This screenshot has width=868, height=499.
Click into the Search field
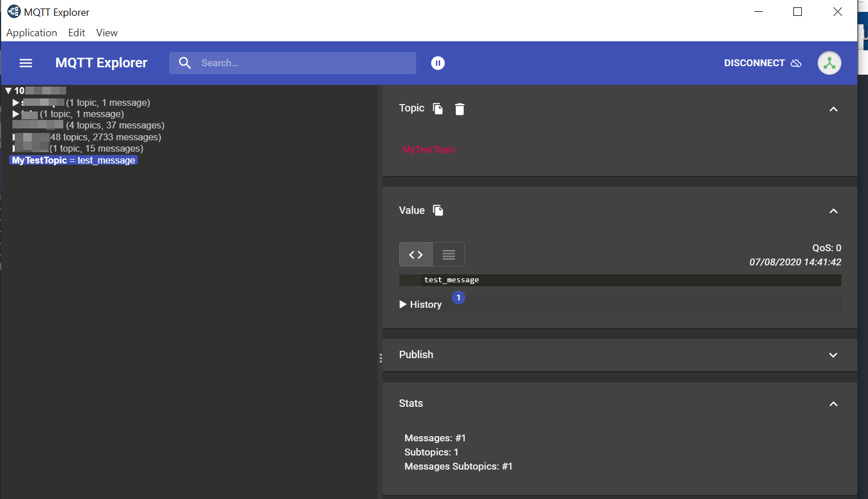click(305, 63)
